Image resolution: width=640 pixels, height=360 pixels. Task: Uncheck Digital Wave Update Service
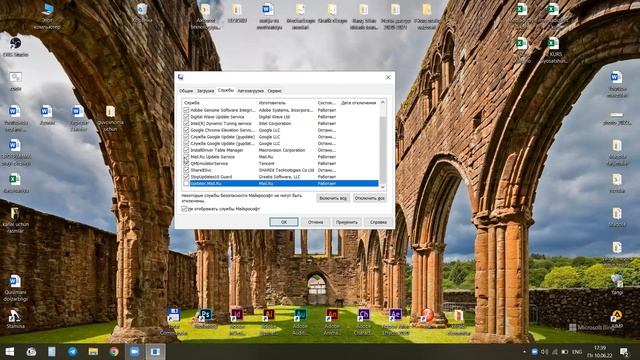[186, 117]
